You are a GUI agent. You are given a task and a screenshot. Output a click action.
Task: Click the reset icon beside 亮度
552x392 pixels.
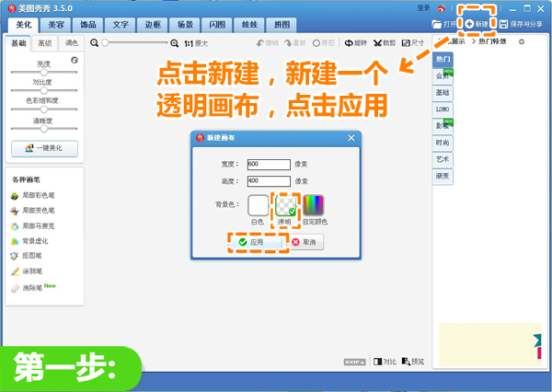(75, 60)
